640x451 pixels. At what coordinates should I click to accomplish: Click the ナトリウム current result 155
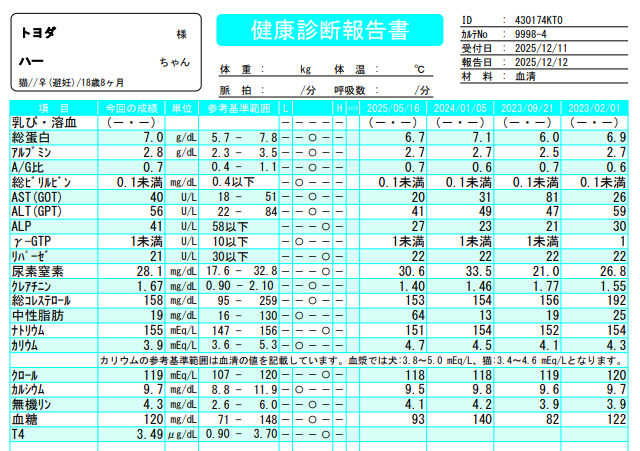point(153,331)
